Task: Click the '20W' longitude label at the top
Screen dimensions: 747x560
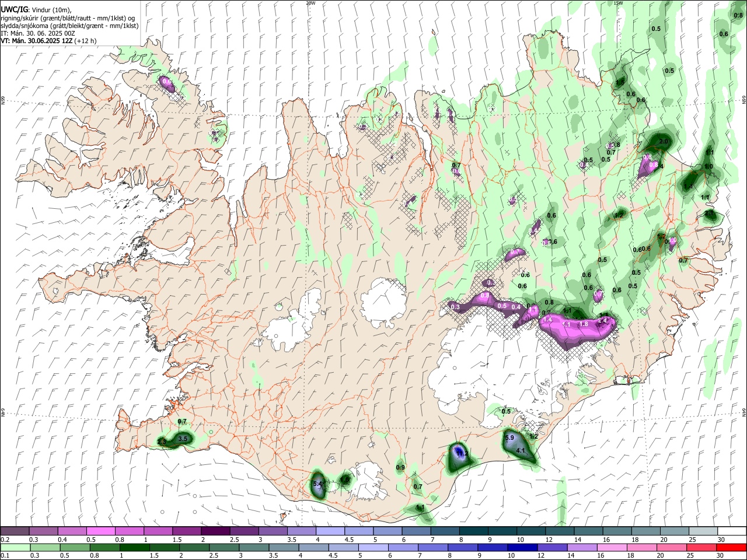Action: pyautogui.click(x=310, y=3)
